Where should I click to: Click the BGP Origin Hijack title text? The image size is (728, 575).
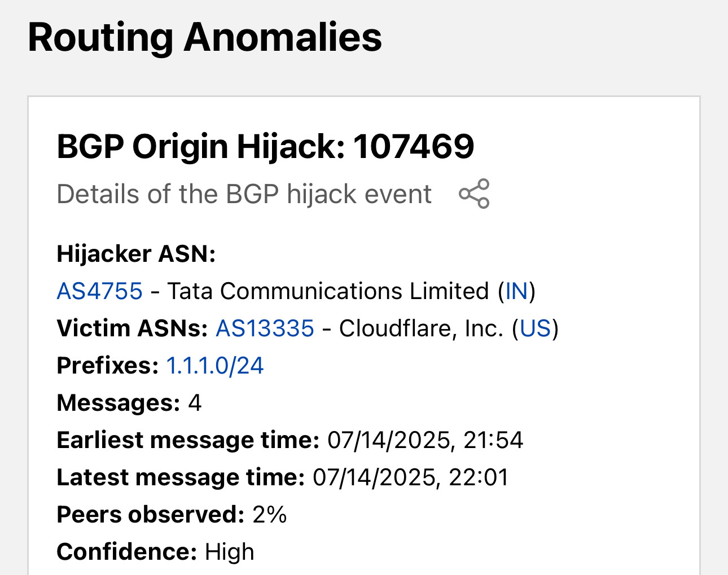(x=200, y=147)
